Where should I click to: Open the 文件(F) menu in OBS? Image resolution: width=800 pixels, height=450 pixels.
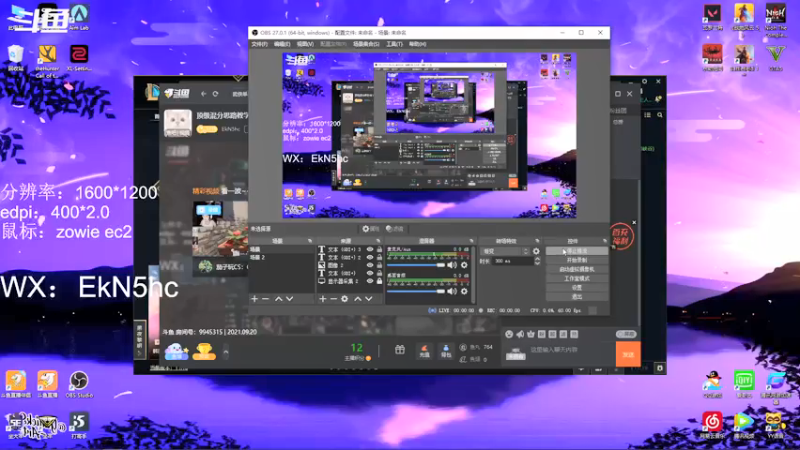[259, 44]
